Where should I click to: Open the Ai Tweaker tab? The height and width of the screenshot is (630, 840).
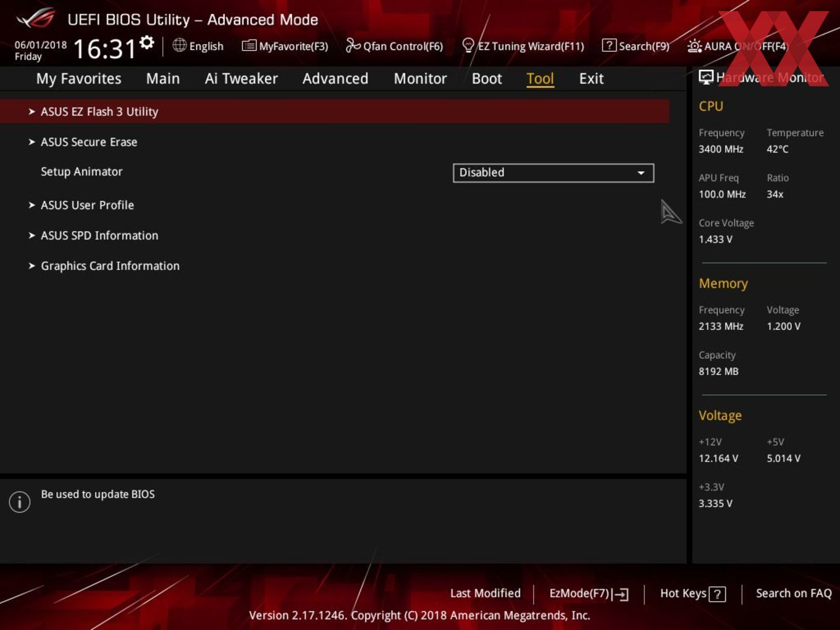(241, 78)
